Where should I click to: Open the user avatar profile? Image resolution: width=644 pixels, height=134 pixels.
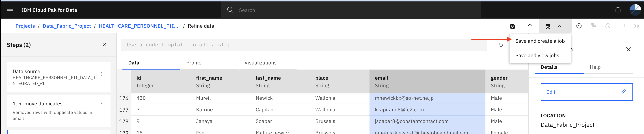click(x=635, y=10)
